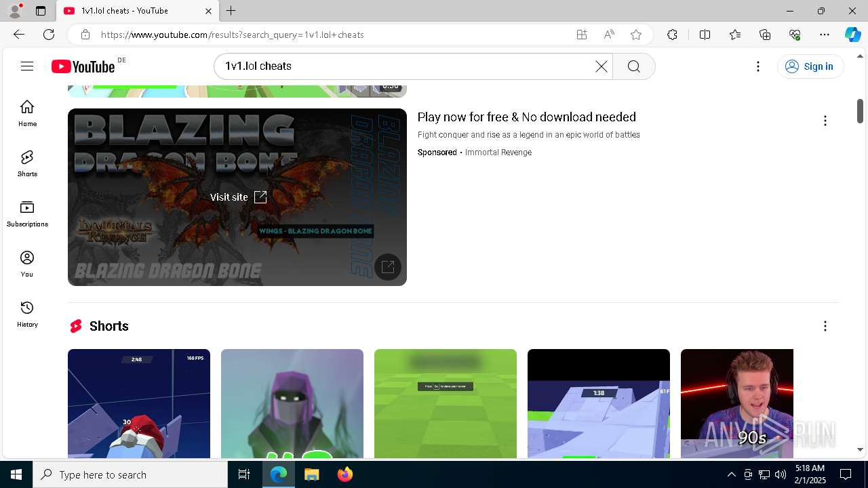Open Task View
868x488 pixels.
click(244, 474)
